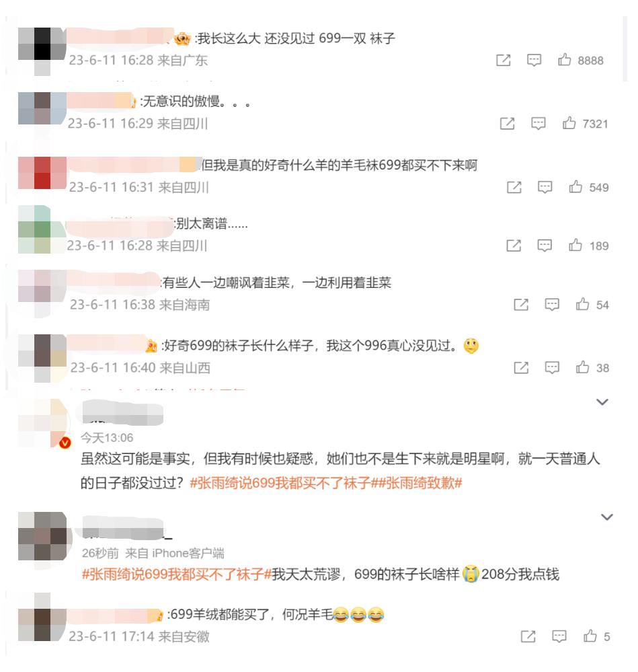Open the avatar of the 广东 commenter
This screenshot has height=672, width=638.
pos(42,51)
